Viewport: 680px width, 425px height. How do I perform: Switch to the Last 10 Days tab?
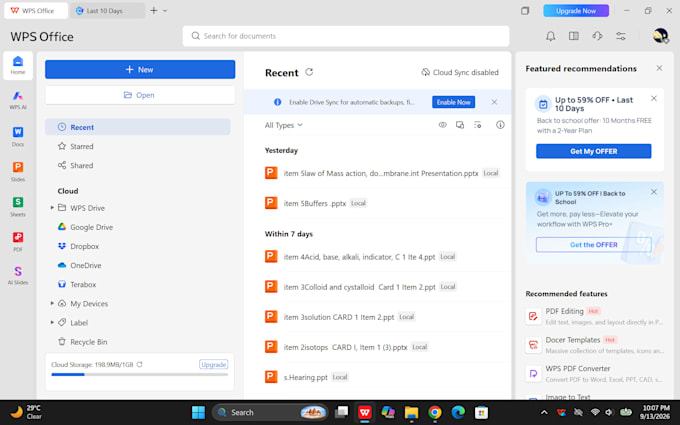point(108,11)
